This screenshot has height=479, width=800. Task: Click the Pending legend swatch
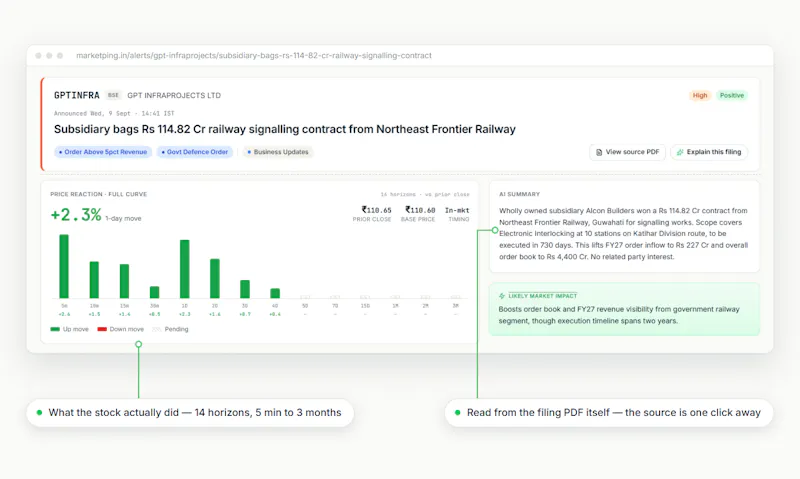(157, 330)
